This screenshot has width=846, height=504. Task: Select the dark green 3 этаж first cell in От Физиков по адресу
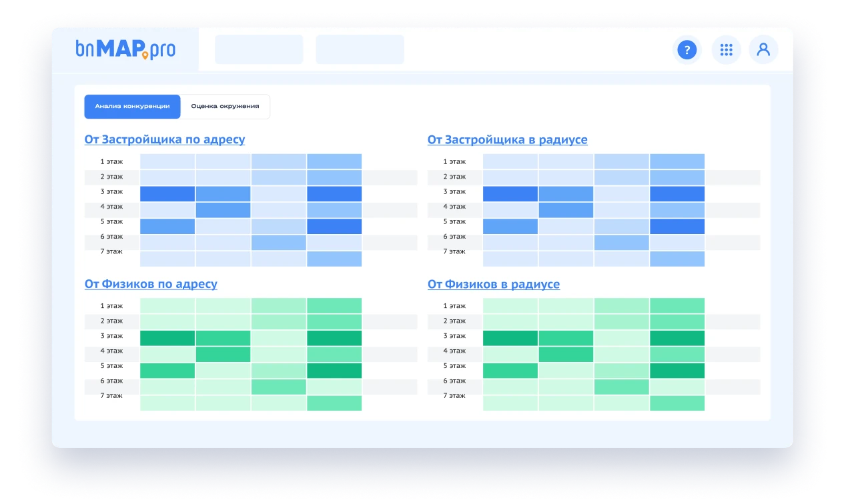point(167,338)
